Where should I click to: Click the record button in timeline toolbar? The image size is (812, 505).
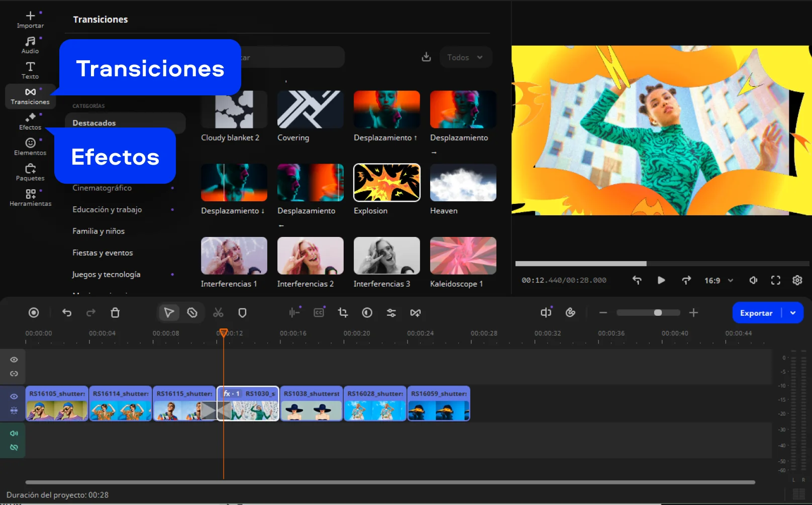click(34, 313)
